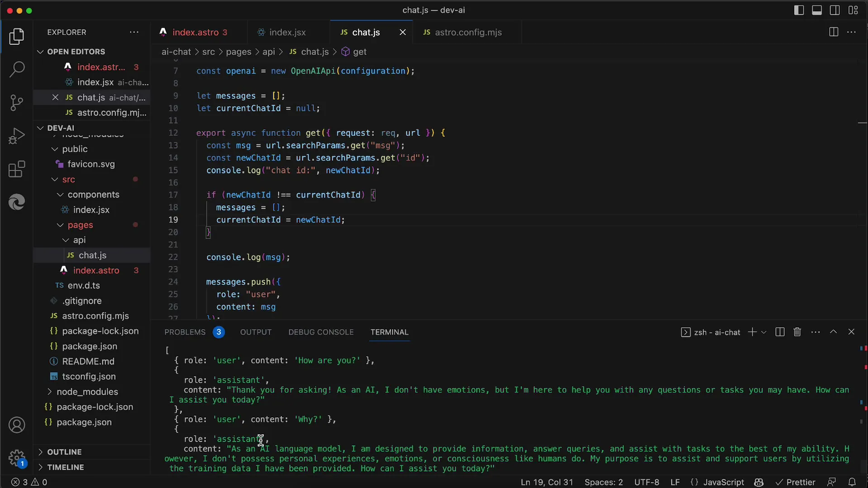The width and height of the screenshot is (868, 488).
Task: Close chat.js in Open Editors list
Action: [55, 97]
